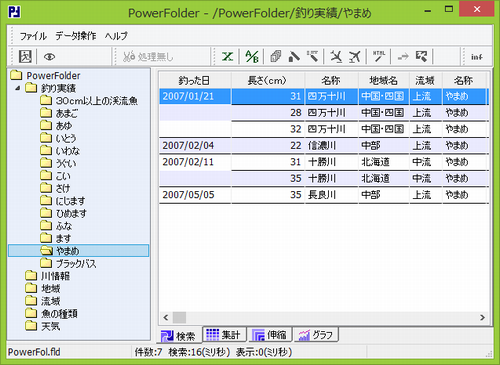
Task: Select the ふな folder
Action: [56, 226]
